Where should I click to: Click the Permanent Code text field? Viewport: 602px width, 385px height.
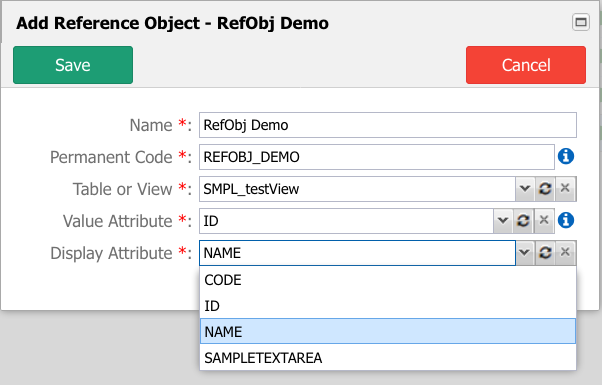[x=377, y=157]
